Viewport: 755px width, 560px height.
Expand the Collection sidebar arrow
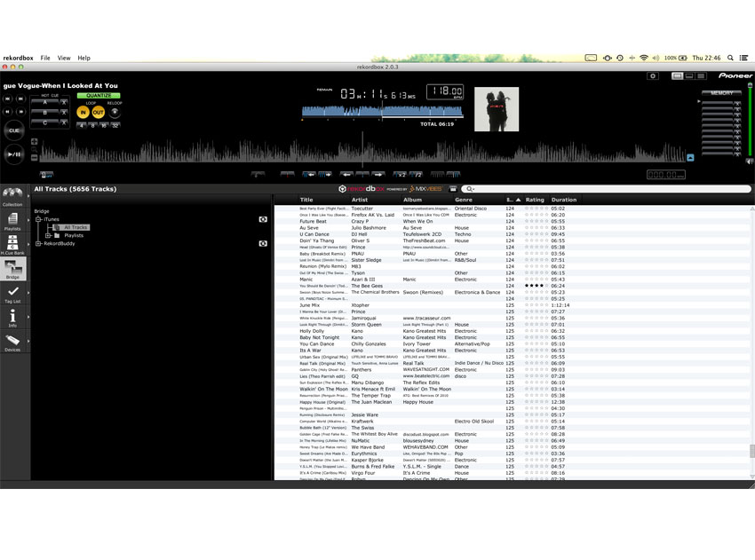point(28,196)
